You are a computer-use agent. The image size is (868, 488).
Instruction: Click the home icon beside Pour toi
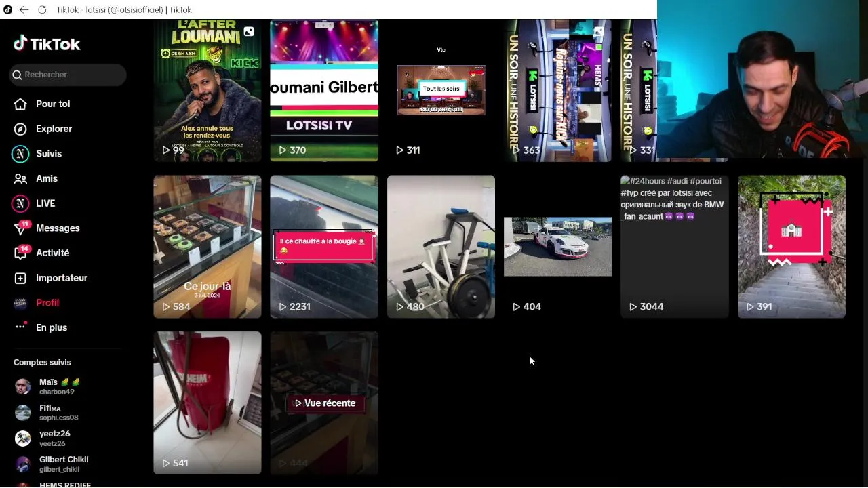coord(20,104)
